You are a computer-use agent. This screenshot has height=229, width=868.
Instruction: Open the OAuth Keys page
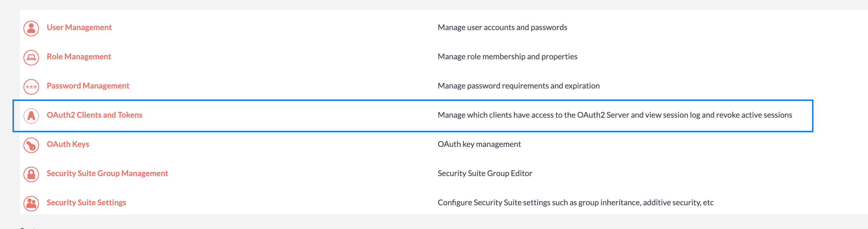tap(68, 144)
